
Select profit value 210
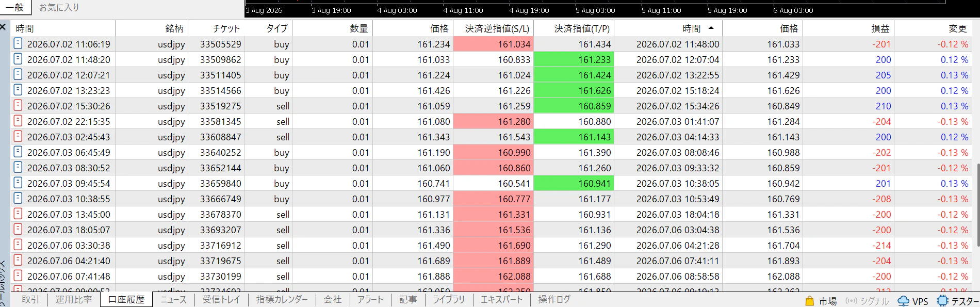coord(883,106)
